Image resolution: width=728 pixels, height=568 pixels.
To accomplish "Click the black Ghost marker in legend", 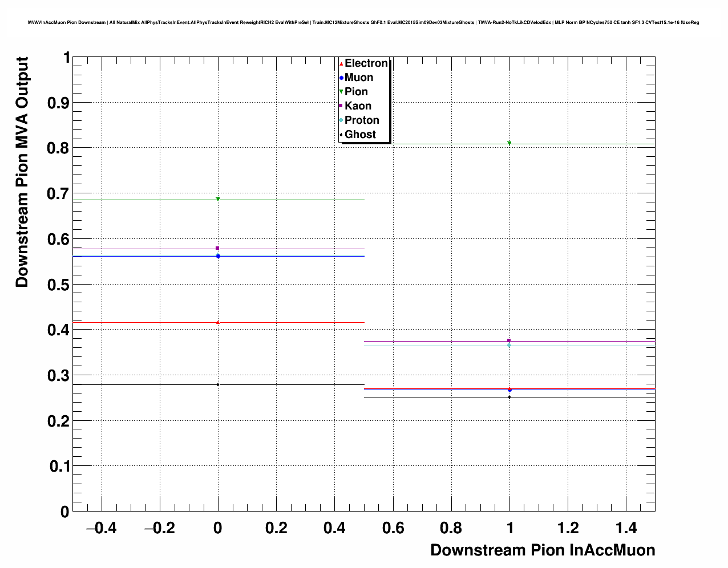I will click(x=341, y=135).
